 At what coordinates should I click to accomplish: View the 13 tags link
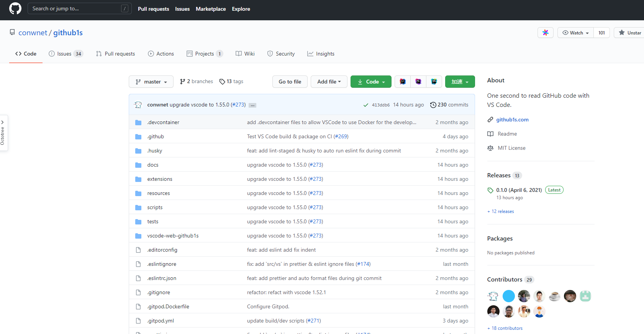click(231, 82)
